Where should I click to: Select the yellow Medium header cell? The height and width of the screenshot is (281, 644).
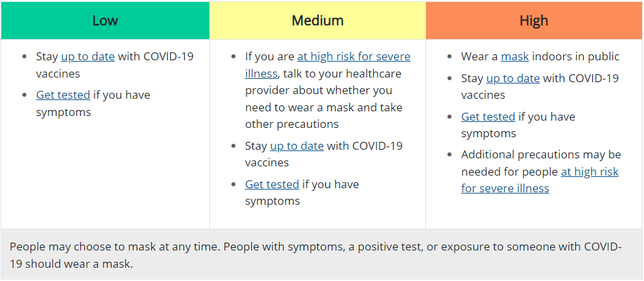[317, 21]
